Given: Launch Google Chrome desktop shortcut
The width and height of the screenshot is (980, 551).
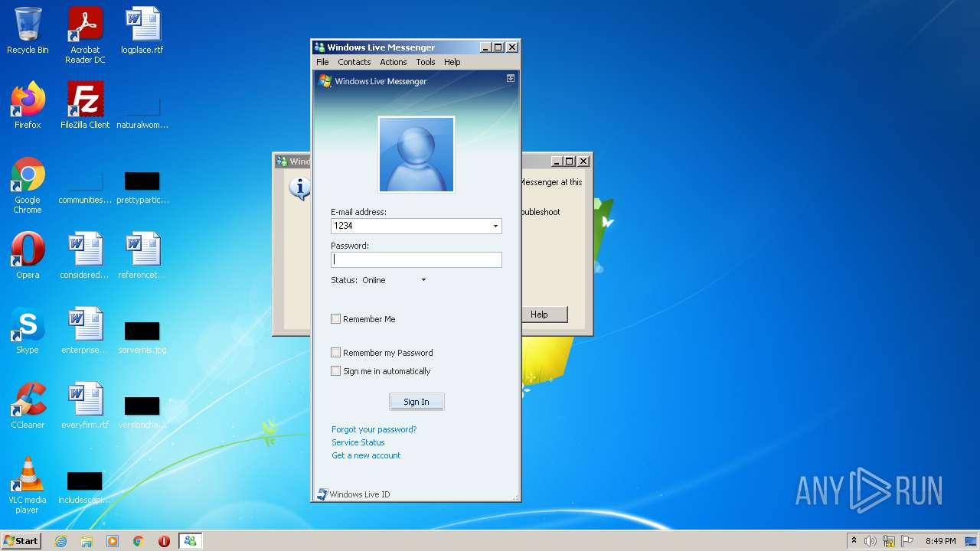Looking at the screenshot, I should (x=28, y=185).
